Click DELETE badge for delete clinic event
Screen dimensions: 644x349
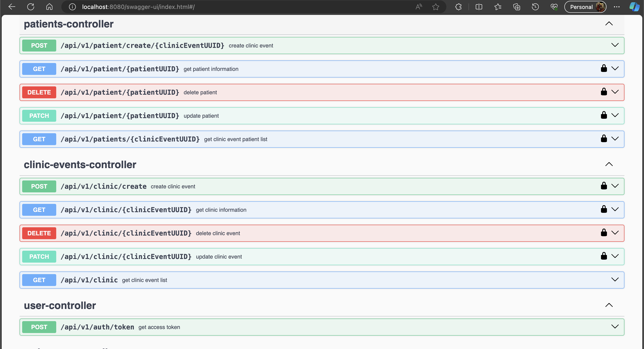pyautogui.click(x=39, y=233)
